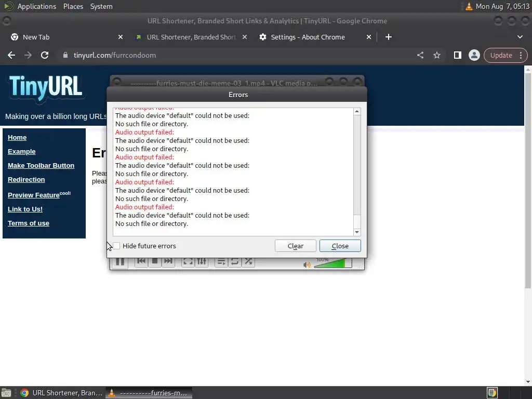Click errors list scroll up arrow

click(357, 112)
